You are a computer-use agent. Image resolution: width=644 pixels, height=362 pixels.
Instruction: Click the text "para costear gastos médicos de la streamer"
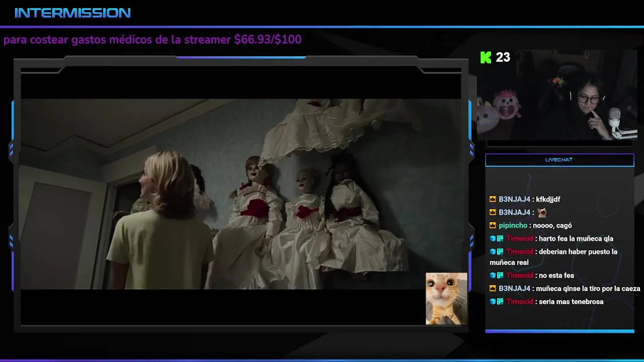point(117,40)
